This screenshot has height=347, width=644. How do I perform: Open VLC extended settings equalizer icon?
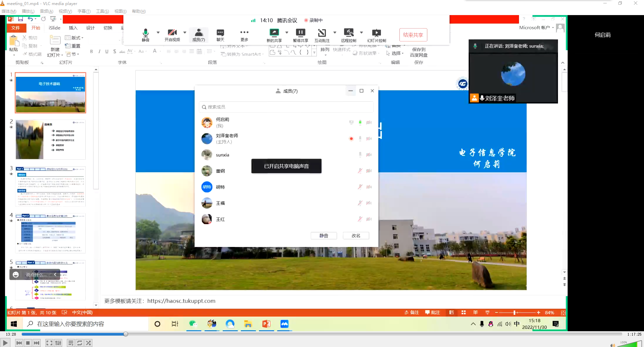tap(58, 343)
